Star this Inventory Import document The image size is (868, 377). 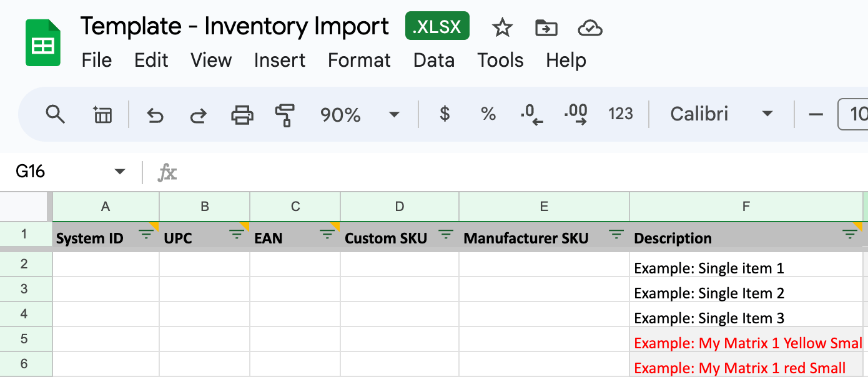coord(502,27)
